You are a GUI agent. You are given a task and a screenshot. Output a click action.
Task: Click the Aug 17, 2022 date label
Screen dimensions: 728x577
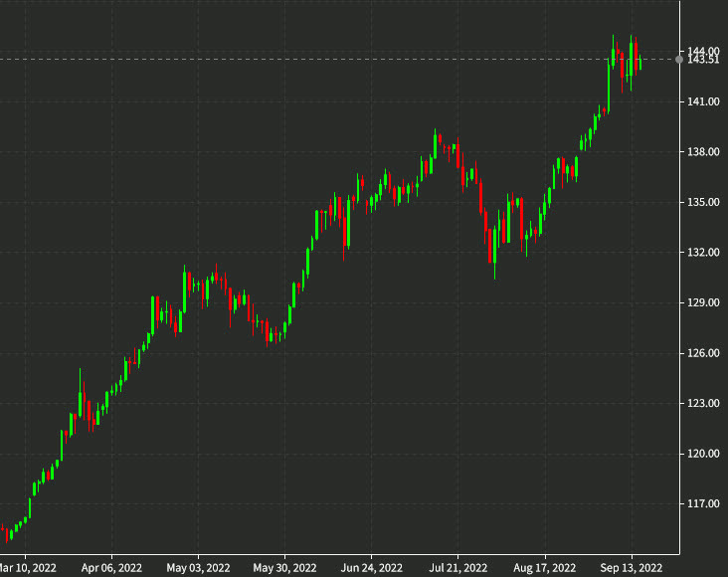[x=545, y=568]
